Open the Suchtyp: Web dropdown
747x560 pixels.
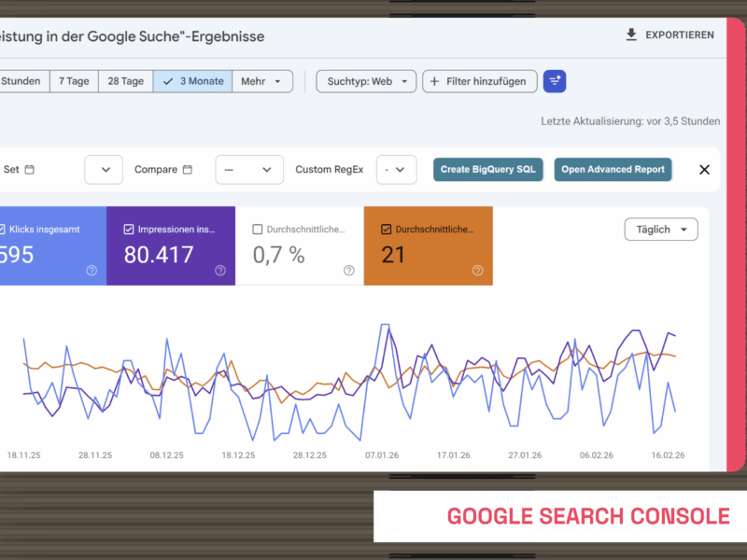pos(366,81)
